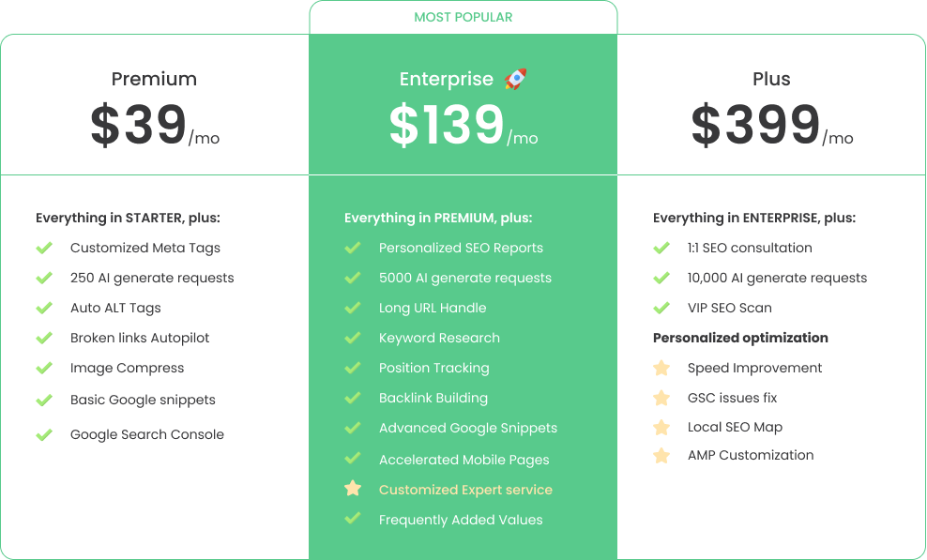This screenshot has width=927, height=560.
Task: Expand the Everything in STARTER section
Action: (x=129, y=217)
